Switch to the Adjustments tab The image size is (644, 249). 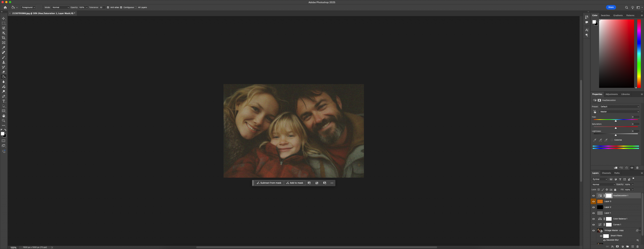(612, 94)
